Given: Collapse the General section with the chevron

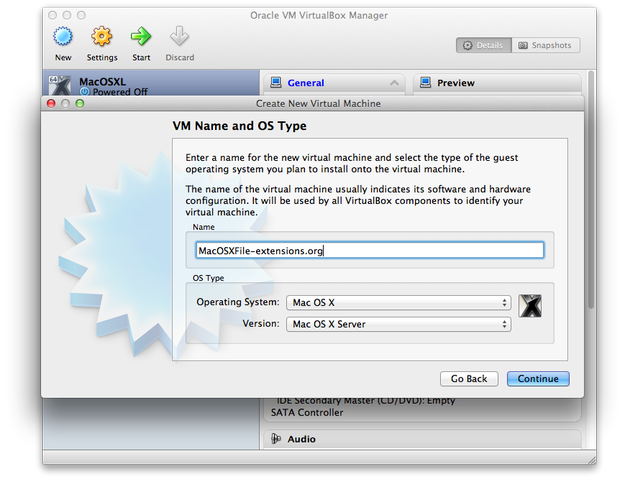Looking at the screenshot, I should click(394, 83).
